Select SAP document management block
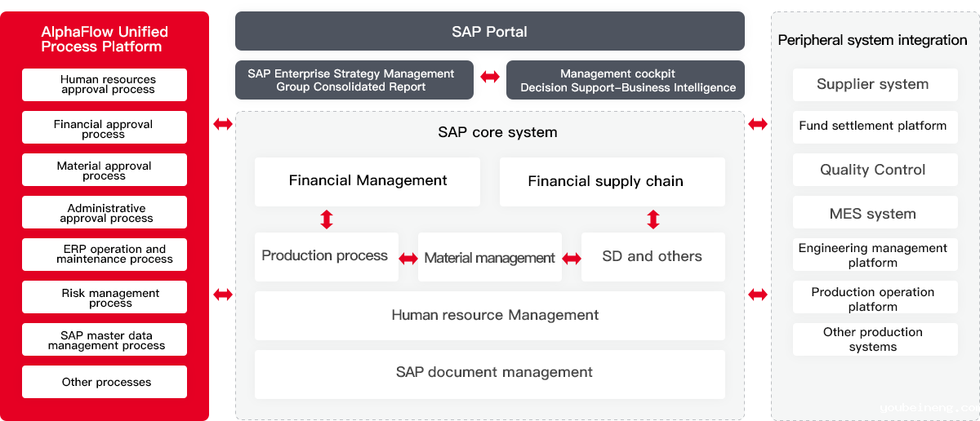The image size is (980, 421). point(490,374)
